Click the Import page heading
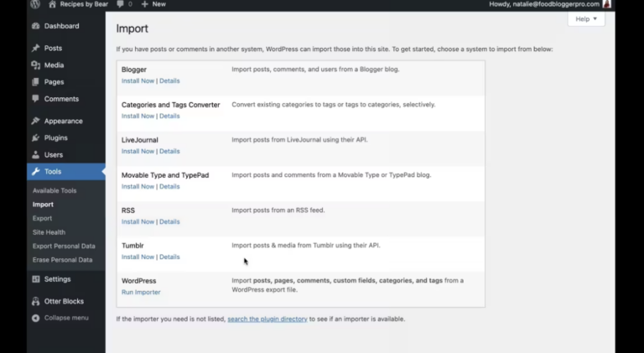Image resolution: width=644 pixels, height=353 pixels. tap(132, 29)
